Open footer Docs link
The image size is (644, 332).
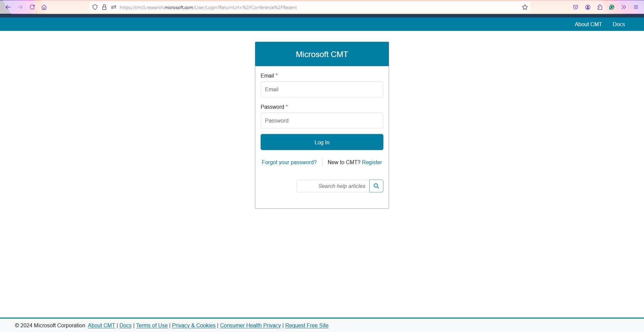tap(125, 325)
